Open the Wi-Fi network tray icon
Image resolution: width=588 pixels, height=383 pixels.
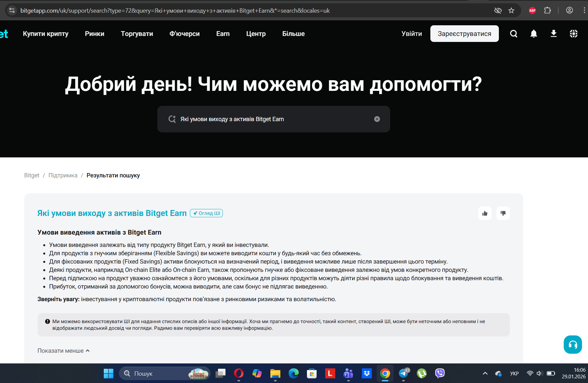point(530,373)
